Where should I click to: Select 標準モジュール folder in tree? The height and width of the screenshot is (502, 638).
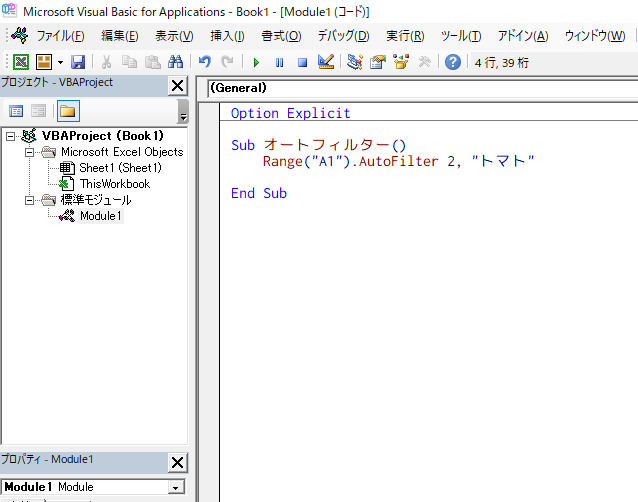point(96,200)
